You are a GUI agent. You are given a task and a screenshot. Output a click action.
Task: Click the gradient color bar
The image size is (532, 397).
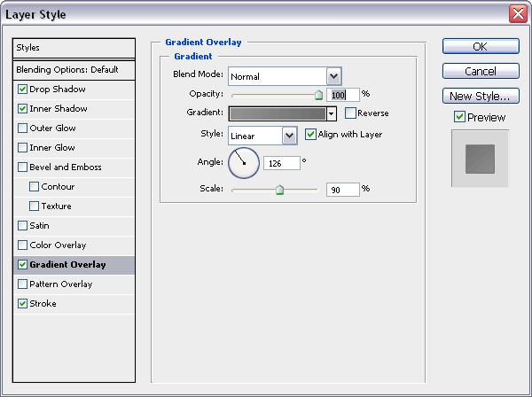[x=278, y=114]
